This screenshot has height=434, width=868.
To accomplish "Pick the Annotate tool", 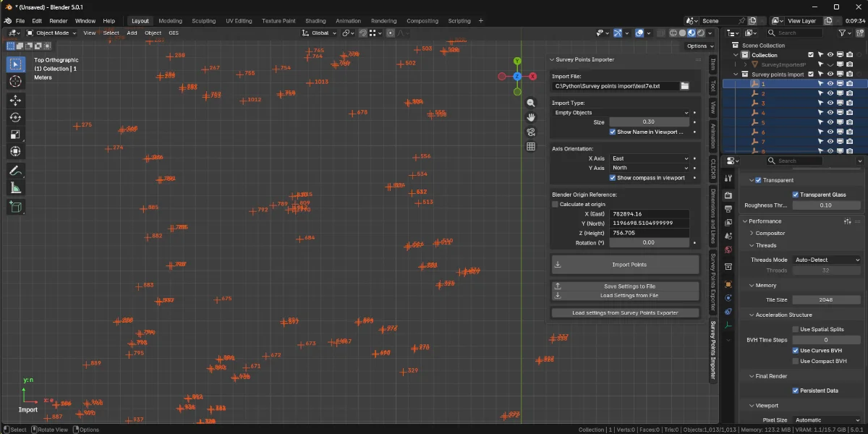I will (x=14, y=171).
